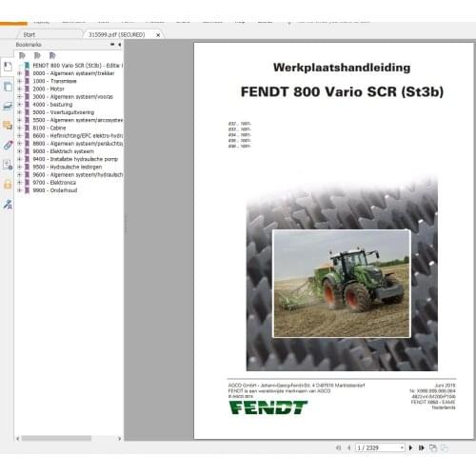Open the Attachments paperclip sidebar icon
476x476 pixels.
(x=8, y=145)
